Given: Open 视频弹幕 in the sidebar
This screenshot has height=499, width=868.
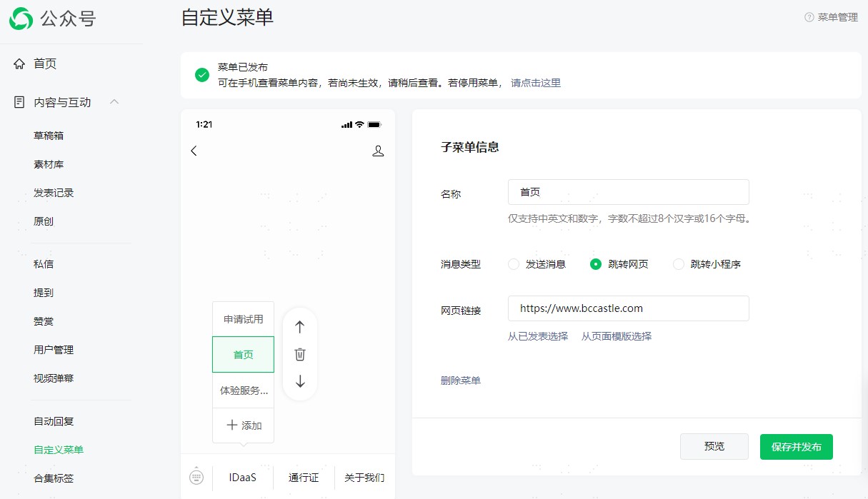Looking at the screenshot, I should pos(54,378).
